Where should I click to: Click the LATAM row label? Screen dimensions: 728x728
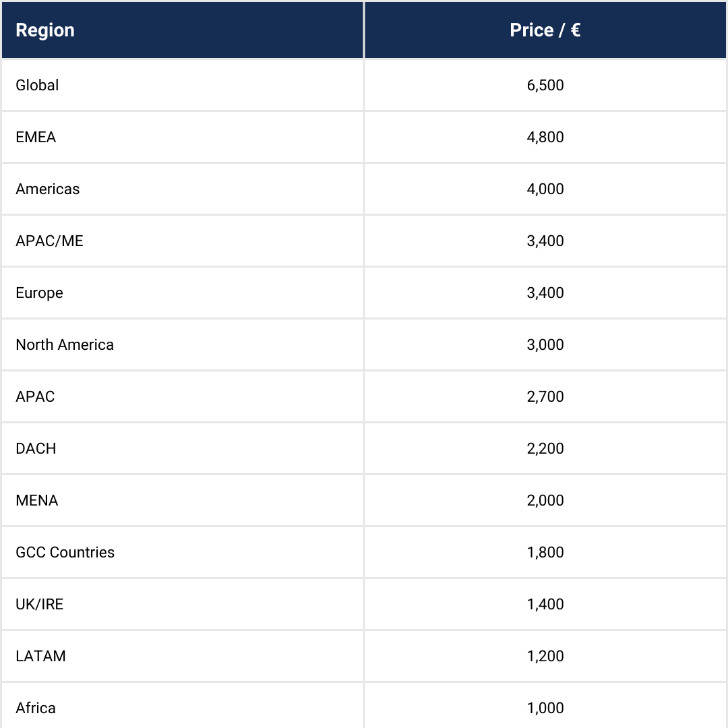coord(41,656)
